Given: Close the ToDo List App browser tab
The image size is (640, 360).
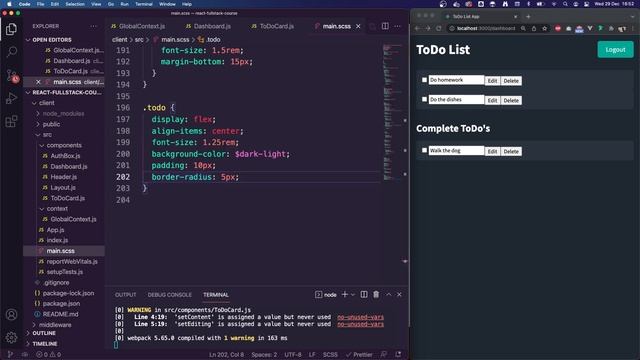Looking at the screenshot, I should pos(516,17).
